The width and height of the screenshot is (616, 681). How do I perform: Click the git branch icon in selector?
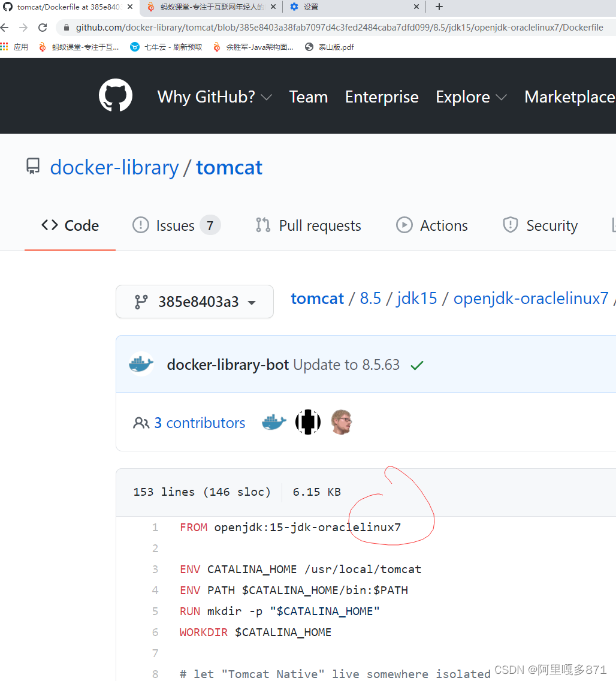coord(141,302)
